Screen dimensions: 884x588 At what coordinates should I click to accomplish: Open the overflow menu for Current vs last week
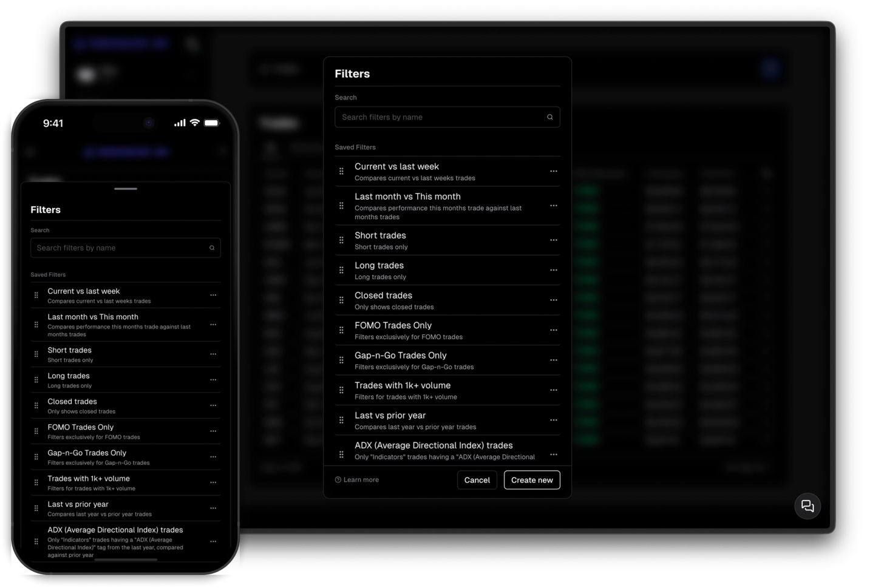pyautogui.click(x=553, y=171)
